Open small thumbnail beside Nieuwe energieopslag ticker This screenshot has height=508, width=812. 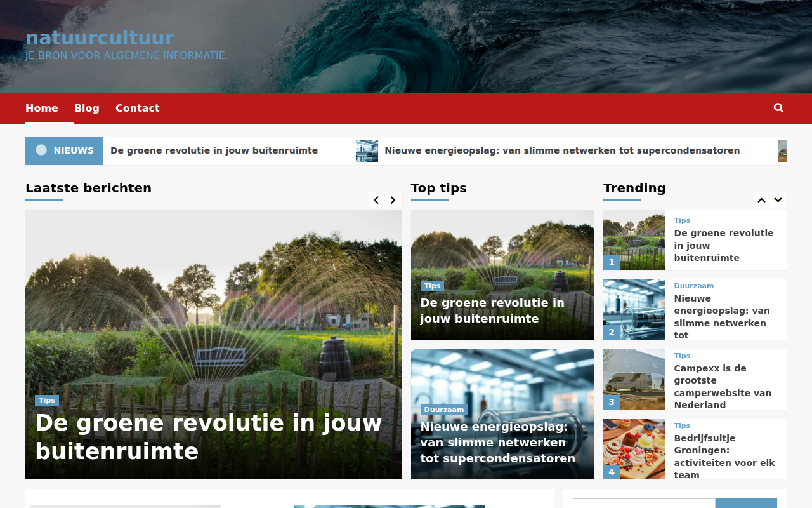click(x=367, y=150)
